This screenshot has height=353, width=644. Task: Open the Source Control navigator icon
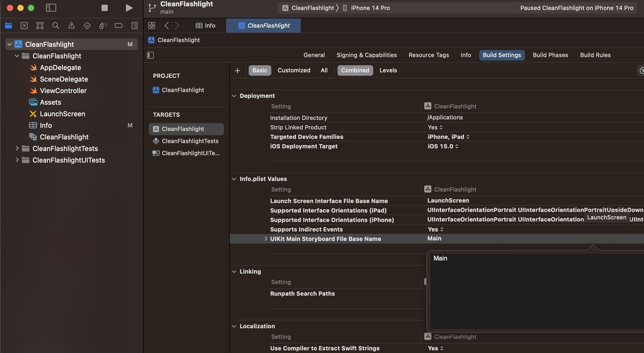tap(24, 26)
